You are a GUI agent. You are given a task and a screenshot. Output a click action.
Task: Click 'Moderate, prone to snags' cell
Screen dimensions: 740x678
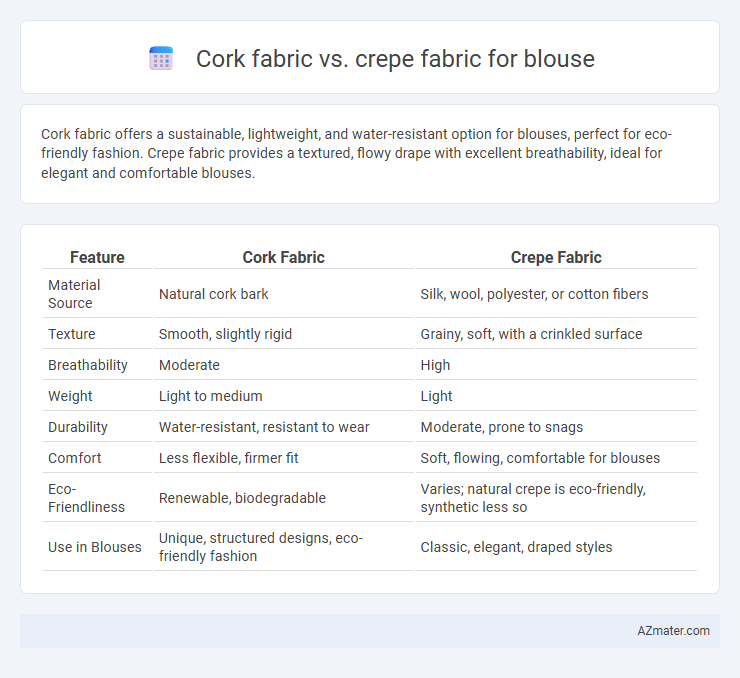tap(502, 427)
